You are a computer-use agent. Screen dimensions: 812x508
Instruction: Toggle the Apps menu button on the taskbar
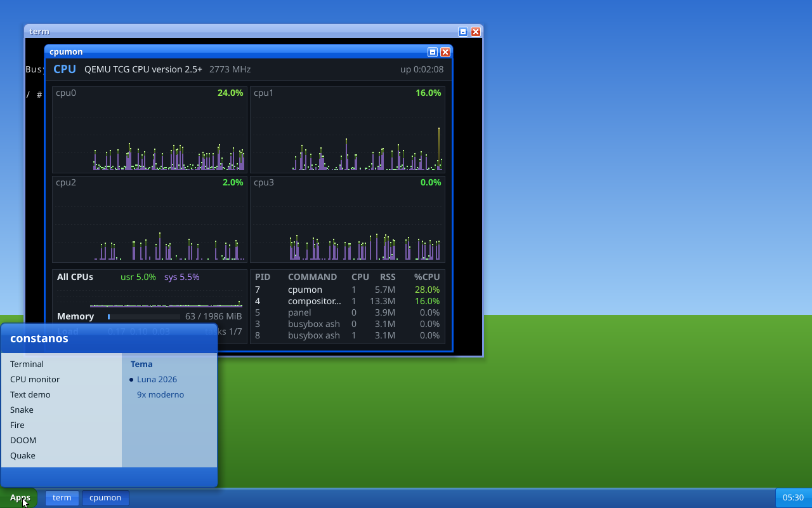[20, 498]
